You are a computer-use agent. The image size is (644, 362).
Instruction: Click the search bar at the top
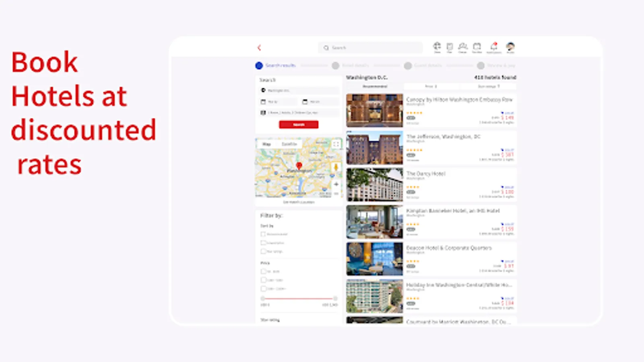click(x=370, y=47)
